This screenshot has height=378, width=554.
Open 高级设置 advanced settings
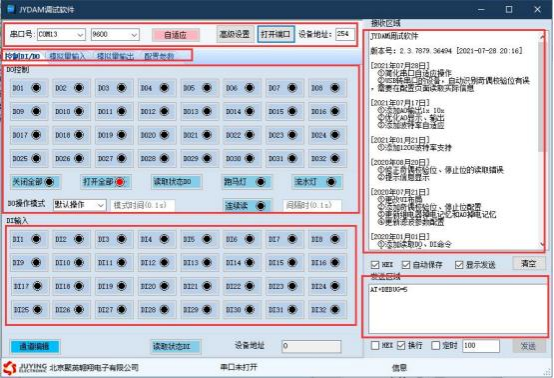235,34
